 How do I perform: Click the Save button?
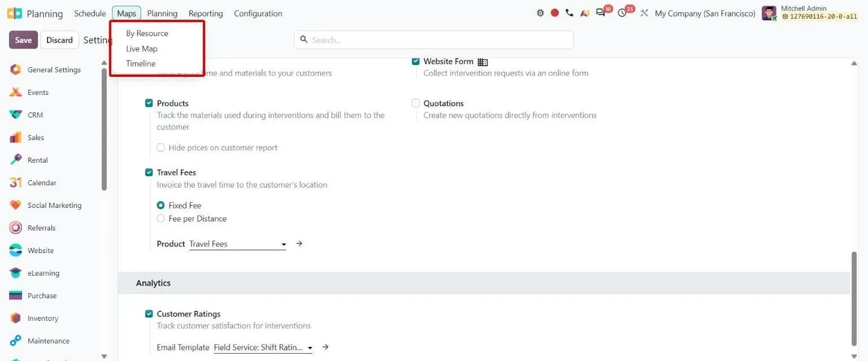coord(23,40)
